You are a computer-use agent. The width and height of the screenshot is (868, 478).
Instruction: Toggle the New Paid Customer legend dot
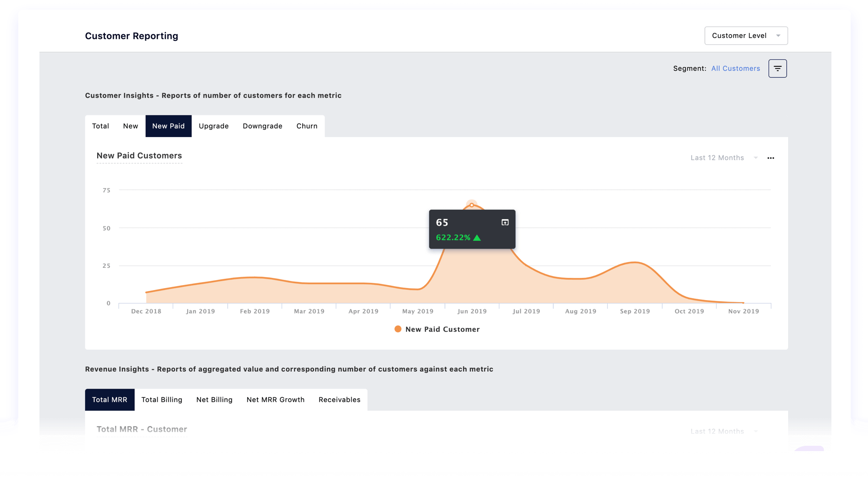click(x=398, y=329)
